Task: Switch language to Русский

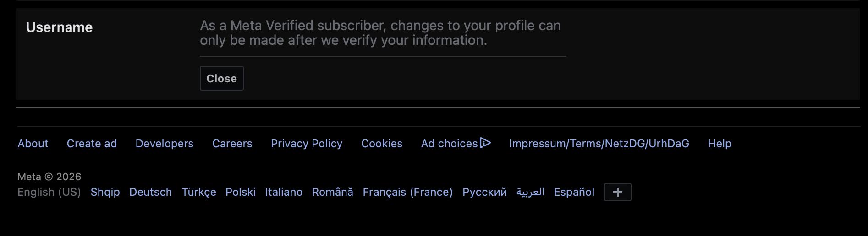Action: coord(484,192)
